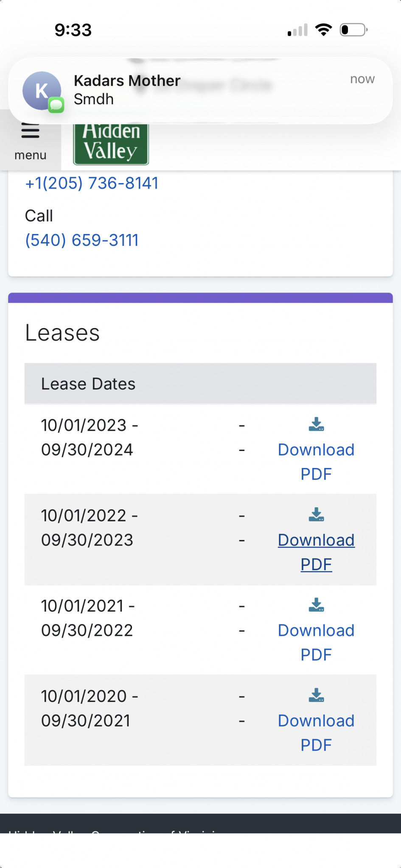
Task: Download PDF for 10/01/2020 lease
Action: coord(316,733)
